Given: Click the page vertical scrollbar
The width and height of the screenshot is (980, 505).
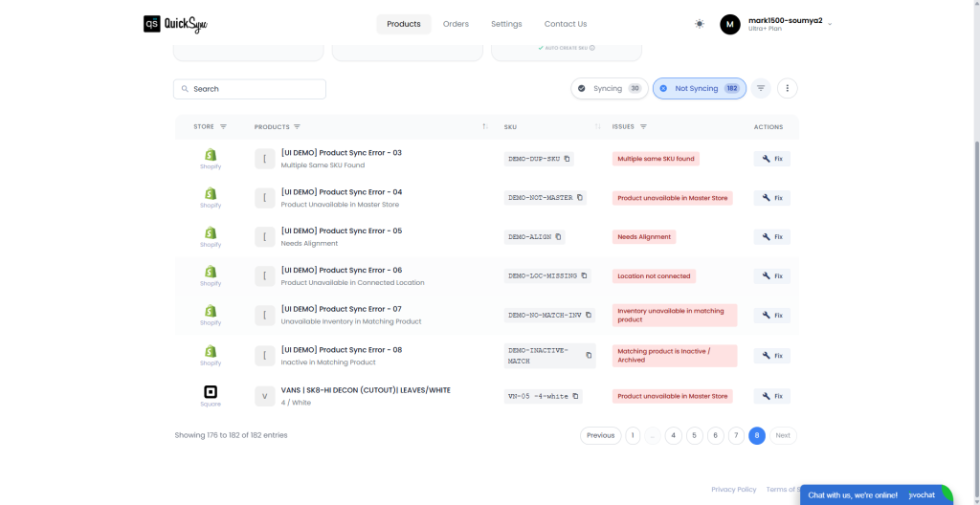Looking at the screenshot, I should [x=976, y=318].
